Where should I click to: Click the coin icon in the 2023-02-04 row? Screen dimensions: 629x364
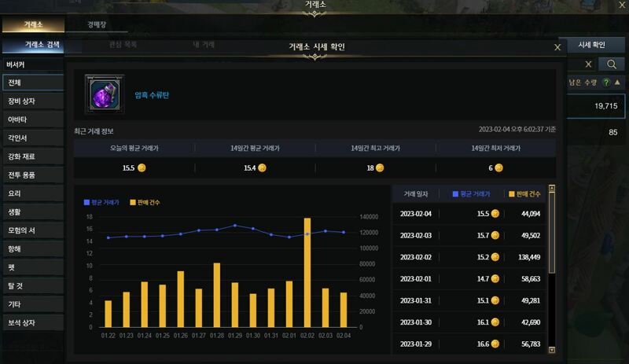pos(495,214)
